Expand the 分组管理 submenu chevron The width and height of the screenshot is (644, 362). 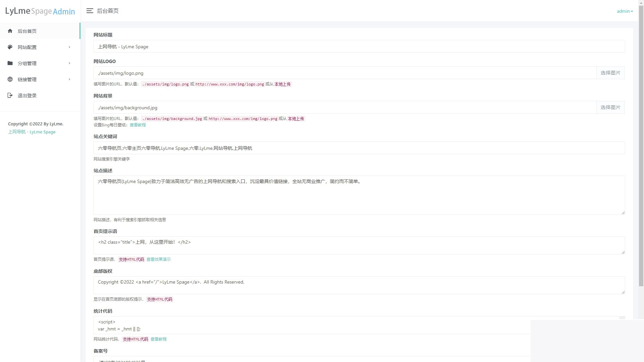(x=69, y=63)
